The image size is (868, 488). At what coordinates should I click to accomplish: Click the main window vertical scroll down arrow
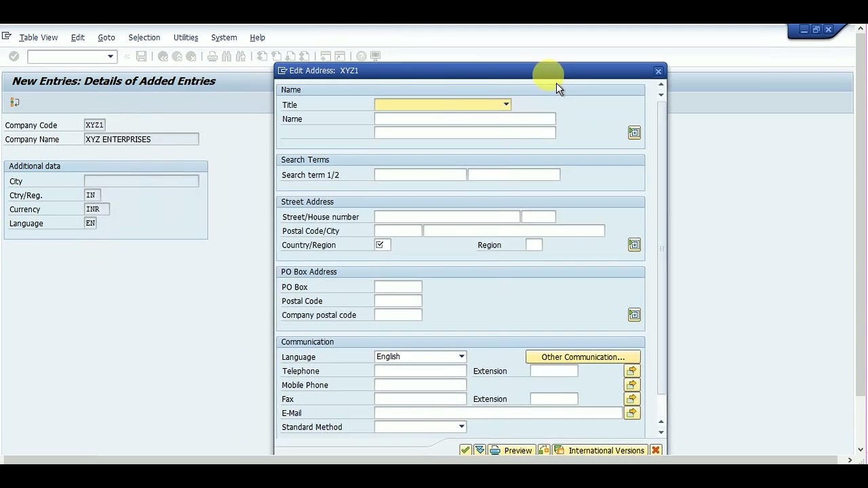(861, 449)
